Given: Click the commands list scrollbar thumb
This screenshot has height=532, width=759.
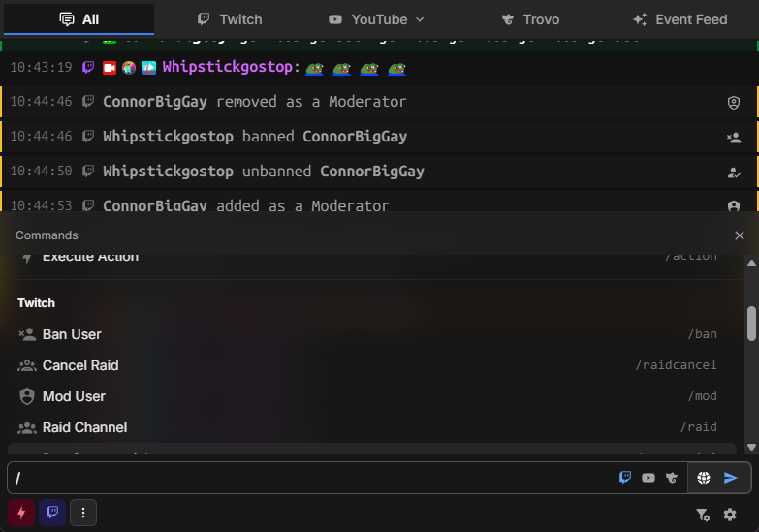Looking at the screenshot, I should (751, 324).
